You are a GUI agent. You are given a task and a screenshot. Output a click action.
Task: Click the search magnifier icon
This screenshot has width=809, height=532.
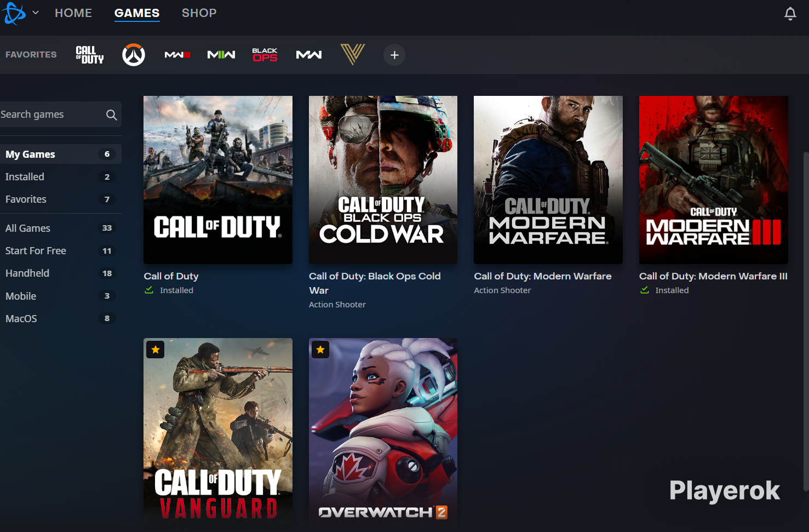coord(112,115)
